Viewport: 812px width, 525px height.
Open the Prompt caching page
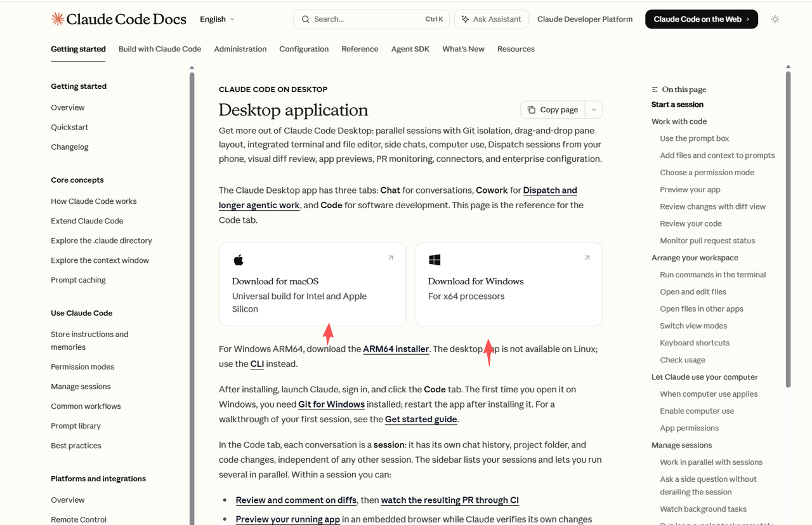tap(78, 280)
